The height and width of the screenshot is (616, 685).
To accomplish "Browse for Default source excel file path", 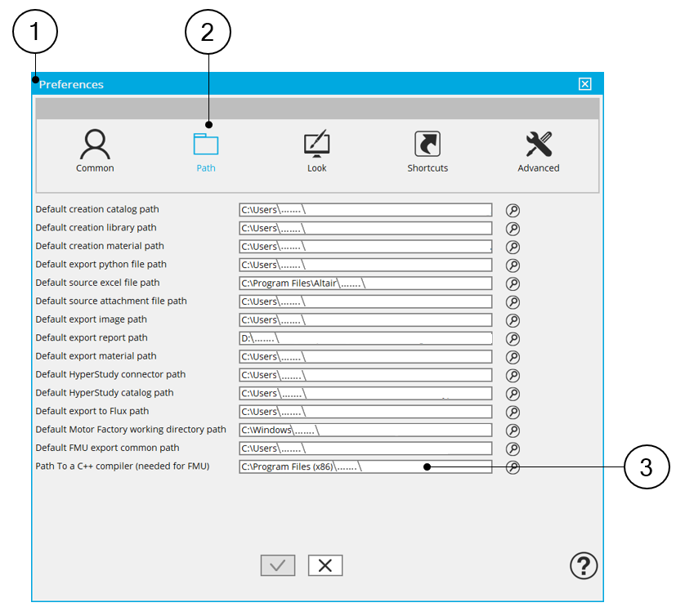I will pos(513,283).
